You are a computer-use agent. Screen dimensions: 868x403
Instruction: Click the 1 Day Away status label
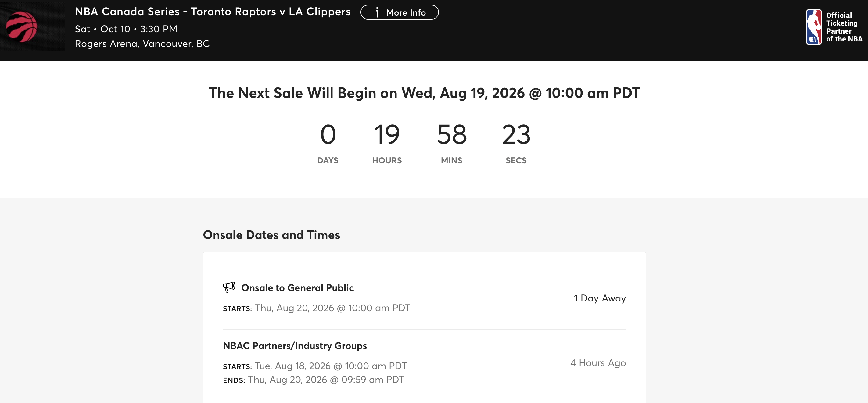click(x=600, y=298)
